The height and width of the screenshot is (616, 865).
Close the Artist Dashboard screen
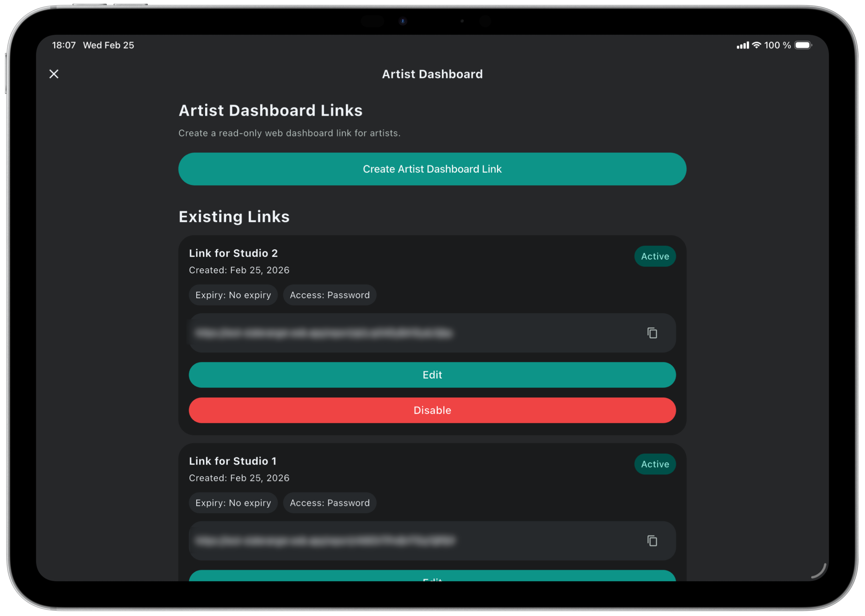(54, 74)
